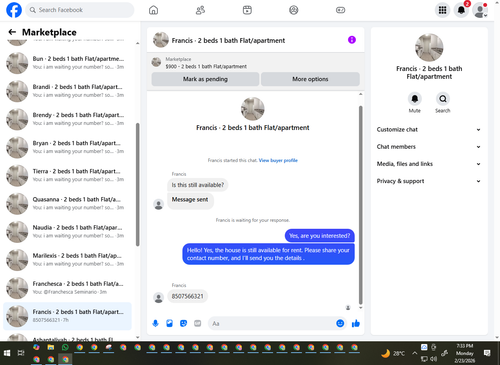Show hidden system tray icons
Viewport: 500px width, 365px height.
pos(414,353)
